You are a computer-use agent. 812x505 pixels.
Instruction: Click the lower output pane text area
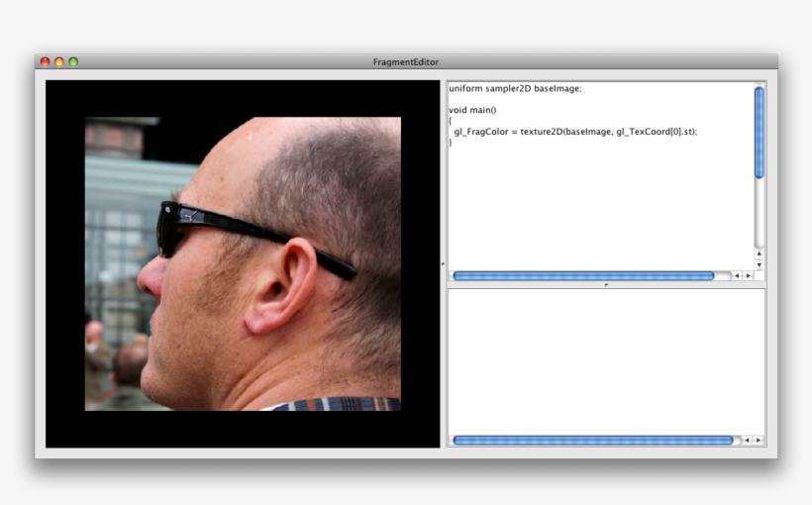tap(606, 362)
